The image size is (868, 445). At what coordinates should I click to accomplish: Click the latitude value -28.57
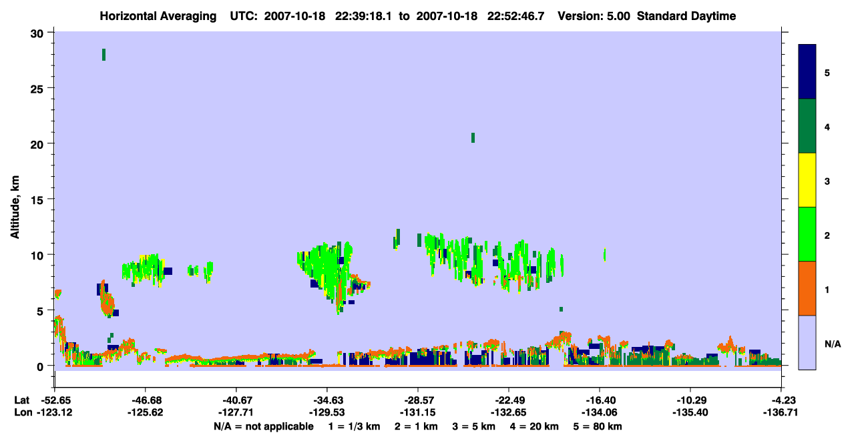coord(418,400)
